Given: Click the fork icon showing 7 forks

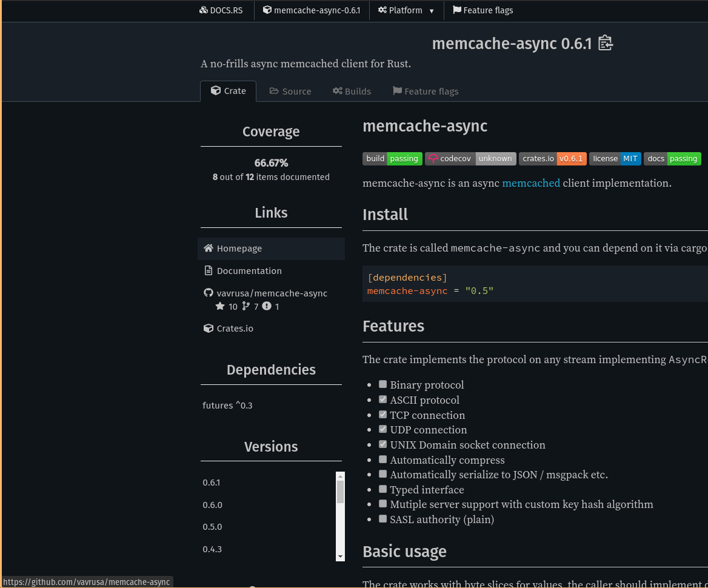Looking at the screenshot, I should [245, 306].
